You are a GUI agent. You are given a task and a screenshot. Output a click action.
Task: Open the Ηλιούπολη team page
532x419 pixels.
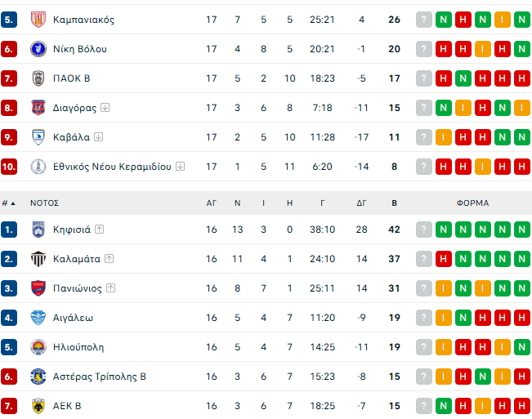point(78,347)
